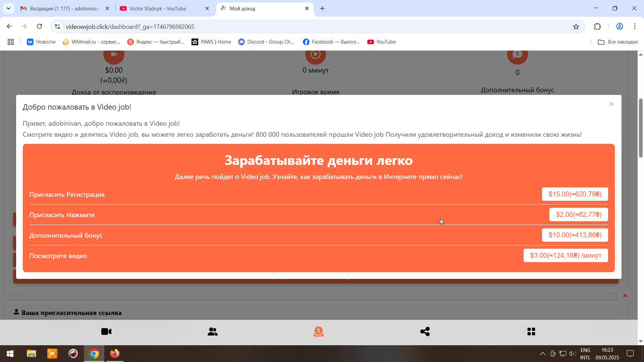Click the address bar URL field
The image size is (644, 362).
[315, 27]
